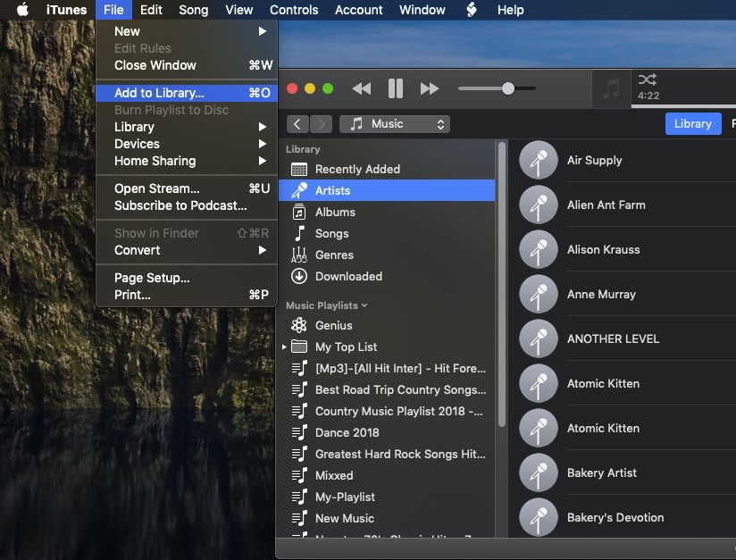This screenshot has height=560, width=736.
Task: Open the Apple menu
Action: (22, 10)
